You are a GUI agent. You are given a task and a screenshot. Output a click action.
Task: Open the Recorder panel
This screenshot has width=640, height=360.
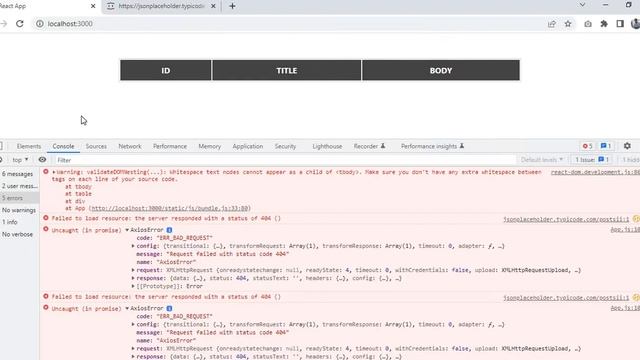pyautogui.click(x=369, y=146)
